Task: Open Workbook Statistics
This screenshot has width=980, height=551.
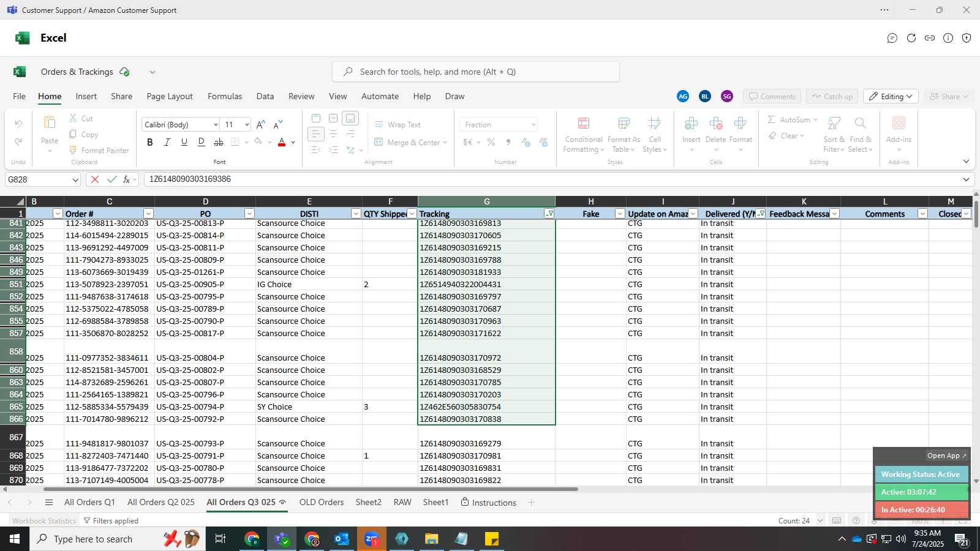Action: point(44,521)
